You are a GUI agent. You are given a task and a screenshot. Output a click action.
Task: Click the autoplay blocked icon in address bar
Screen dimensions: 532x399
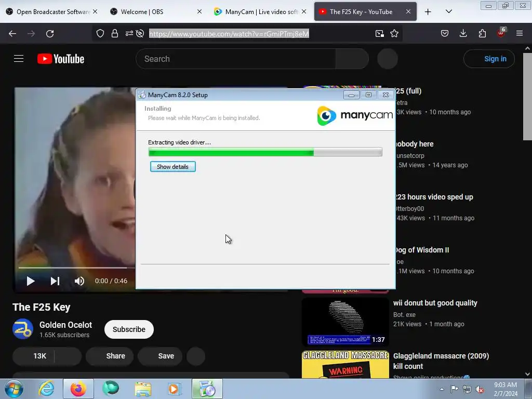click(x=140, y=33)
